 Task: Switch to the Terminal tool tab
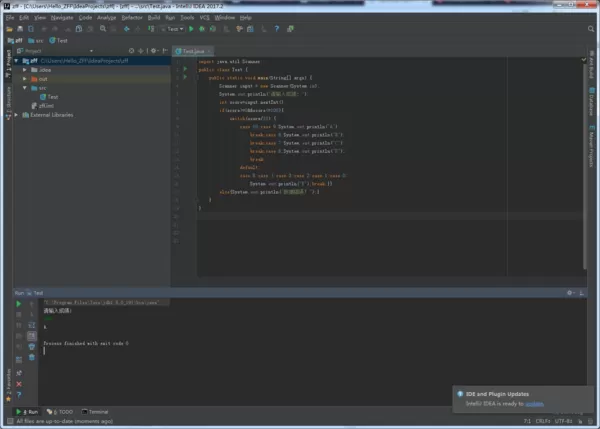pyautogui.click(x=95, y=412)
